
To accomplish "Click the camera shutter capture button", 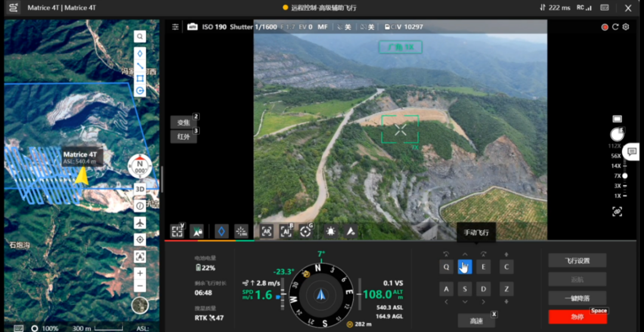I will (x=617, y=134).
